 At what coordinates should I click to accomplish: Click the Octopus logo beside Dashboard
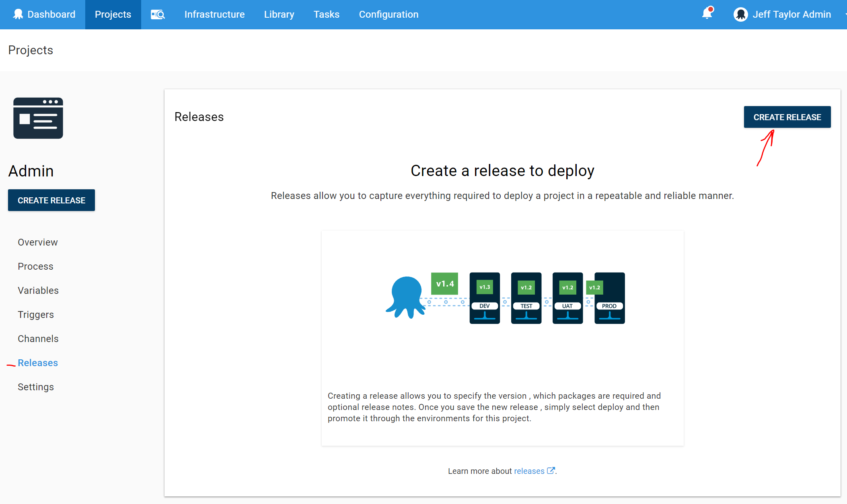point(18,14)
